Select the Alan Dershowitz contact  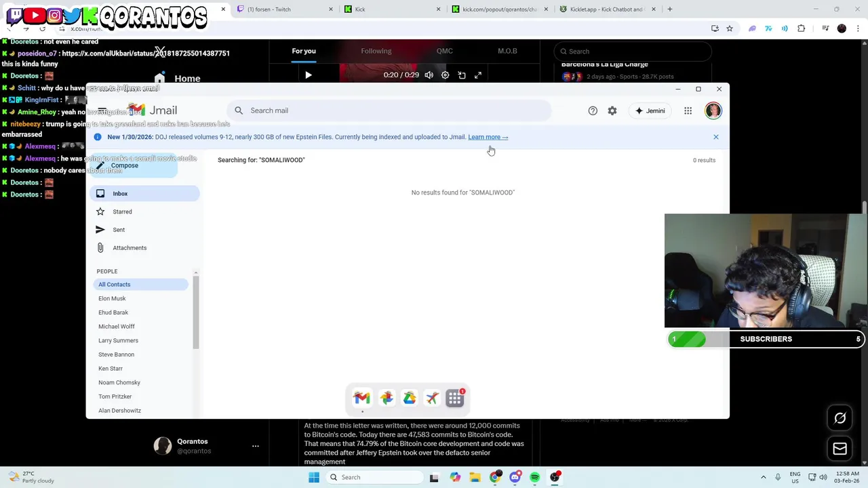point(120,411)
